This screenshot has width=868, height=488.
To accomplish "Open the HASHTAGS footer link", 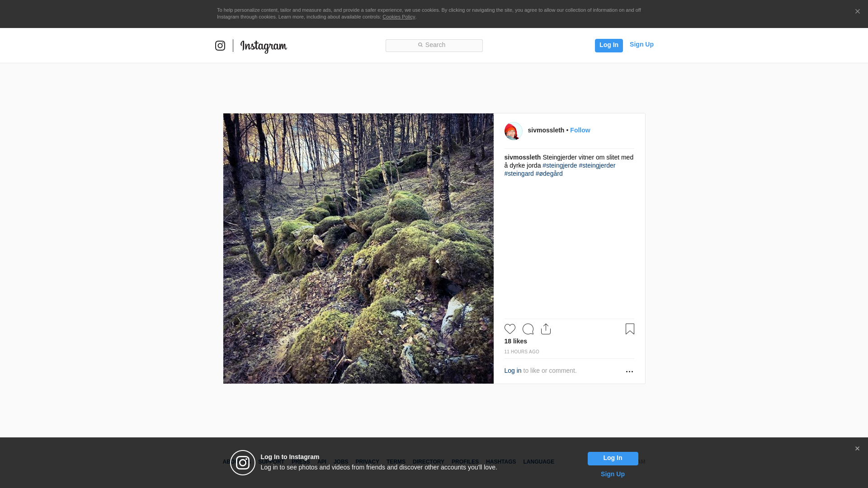I will tap(500, 462).
